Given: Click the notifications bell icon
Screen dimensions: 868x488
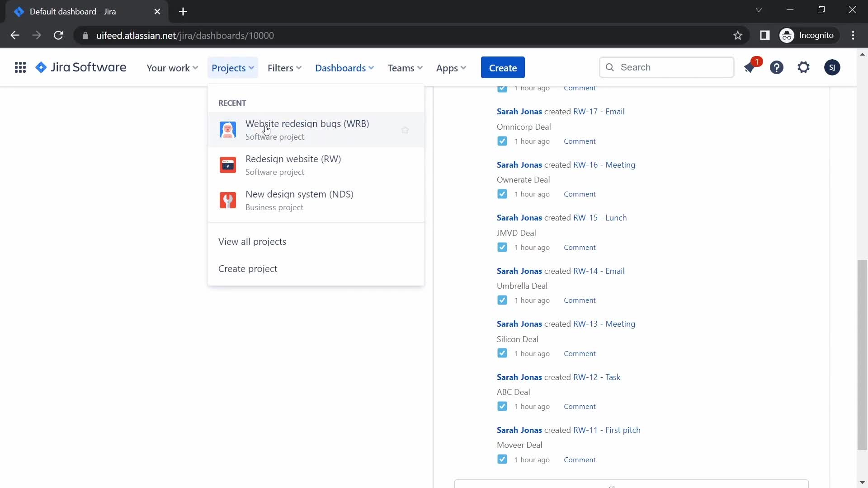Looking at the screenshot, I should (750, 67).
